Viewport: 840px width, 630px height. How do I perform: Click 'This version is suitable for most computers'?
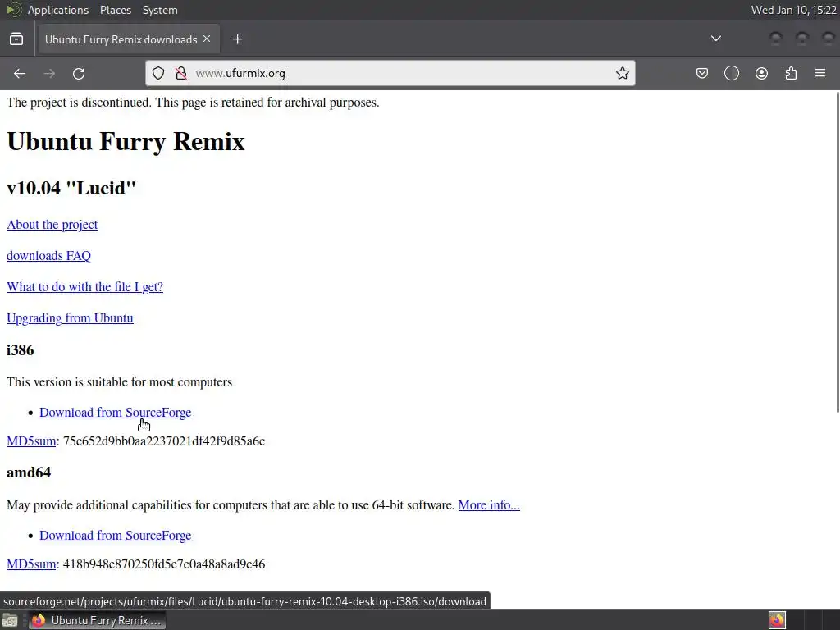(x=120, y=382)
